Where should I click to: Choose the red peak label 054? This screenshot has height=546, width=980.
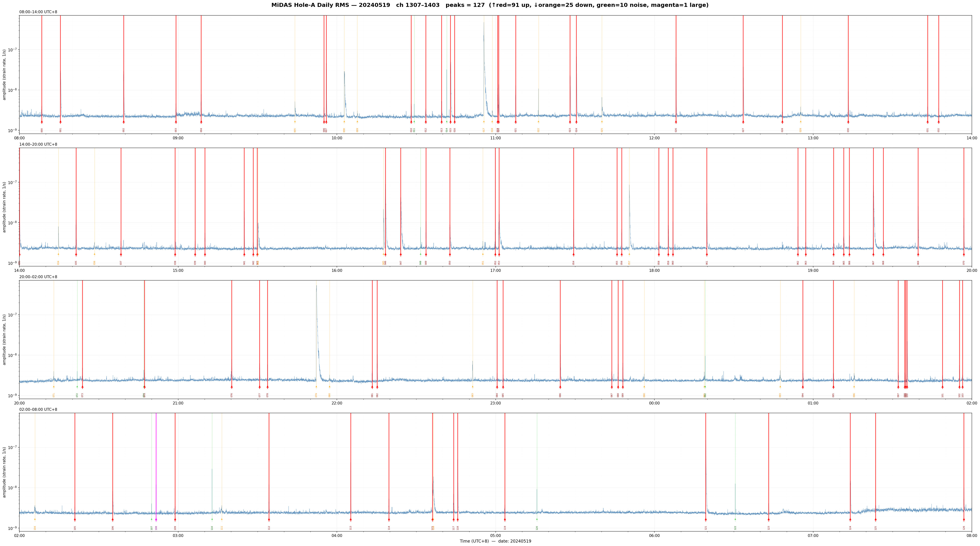(x=574, y=263)
